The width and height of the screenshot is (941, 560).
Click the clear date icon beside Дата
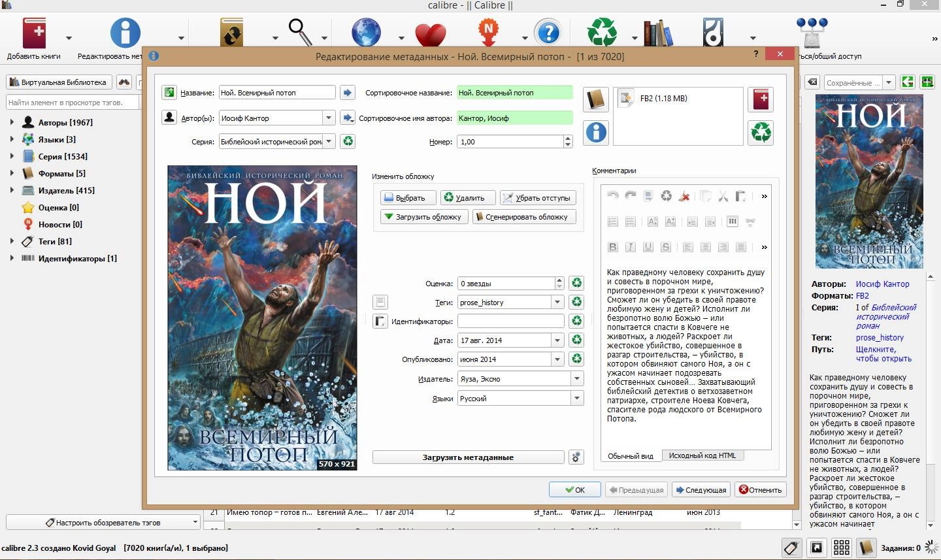pos(576,340)
